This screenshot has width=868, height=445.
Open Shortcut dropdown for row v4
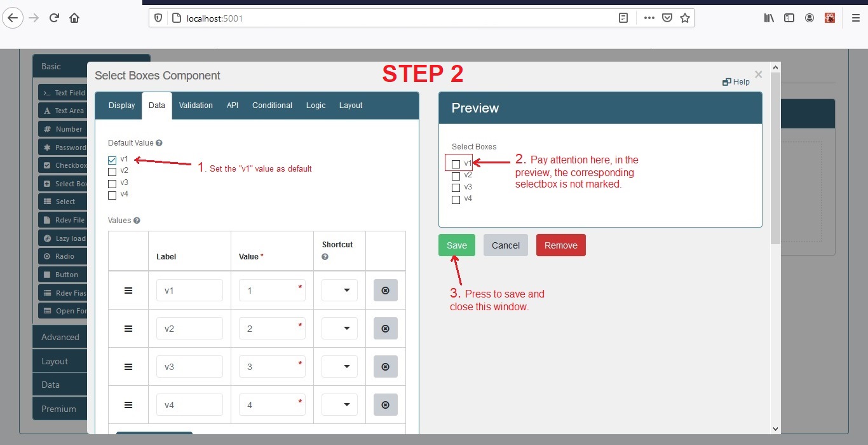(x=339, y=405)
